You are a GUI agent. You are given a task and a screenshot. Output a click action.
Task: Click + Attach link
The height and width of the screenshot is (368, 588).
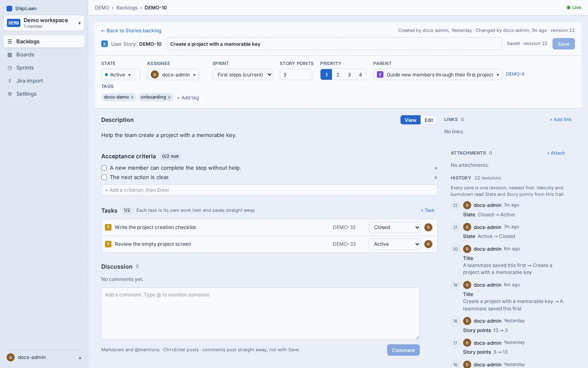point(556,153)
